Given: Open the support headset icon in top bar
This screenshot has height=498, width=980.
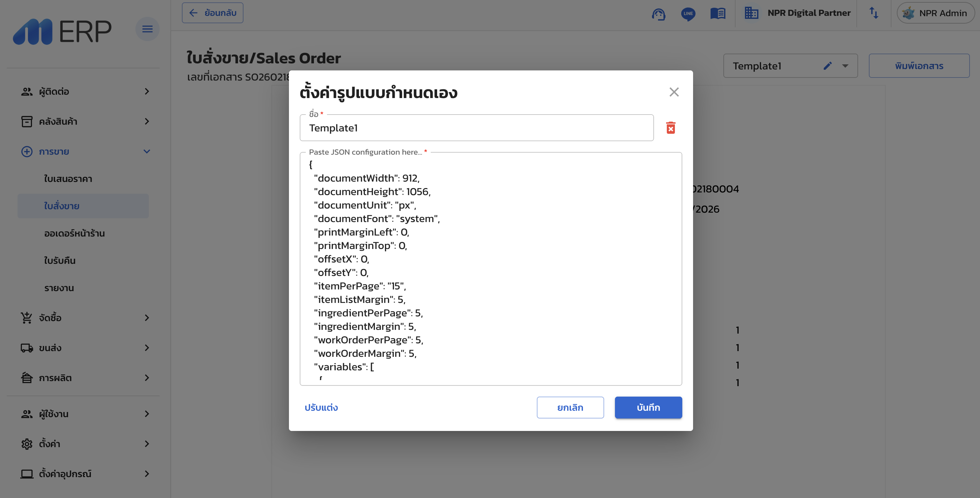Looking at the screenshot, I should coord(659,14).
